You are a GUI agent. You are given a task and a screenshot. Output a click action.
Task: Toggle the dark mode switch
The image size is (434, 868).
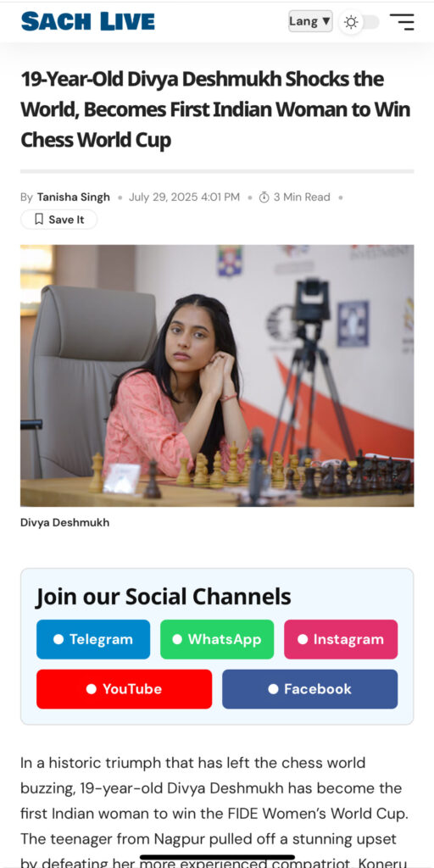point(359,22)
